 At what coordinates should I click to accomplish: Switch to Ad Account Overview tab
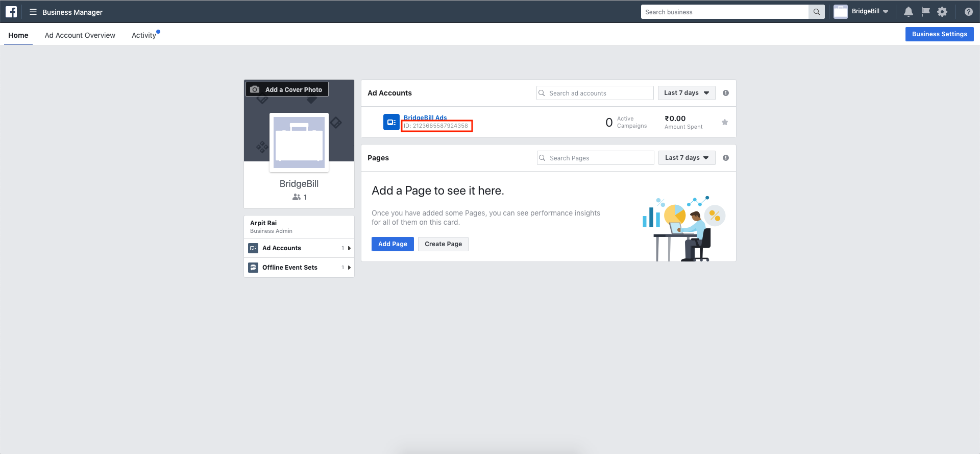pyautogui.click(x=80, y=35)
